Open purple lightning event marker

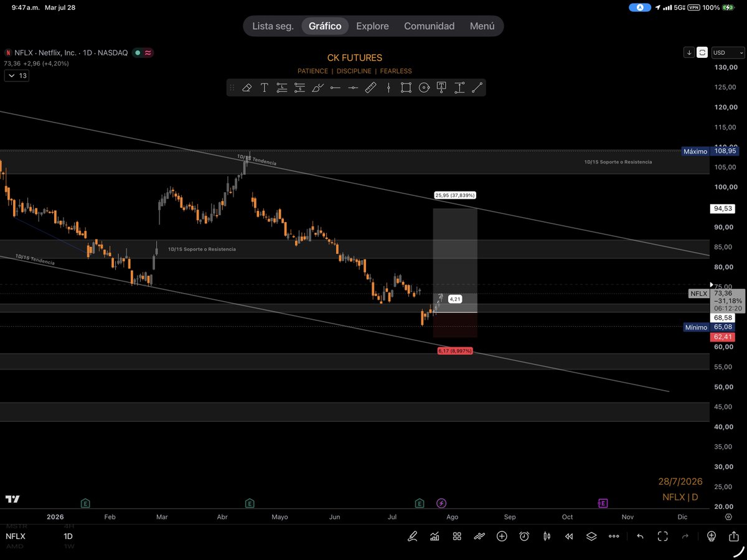(441, 503)
